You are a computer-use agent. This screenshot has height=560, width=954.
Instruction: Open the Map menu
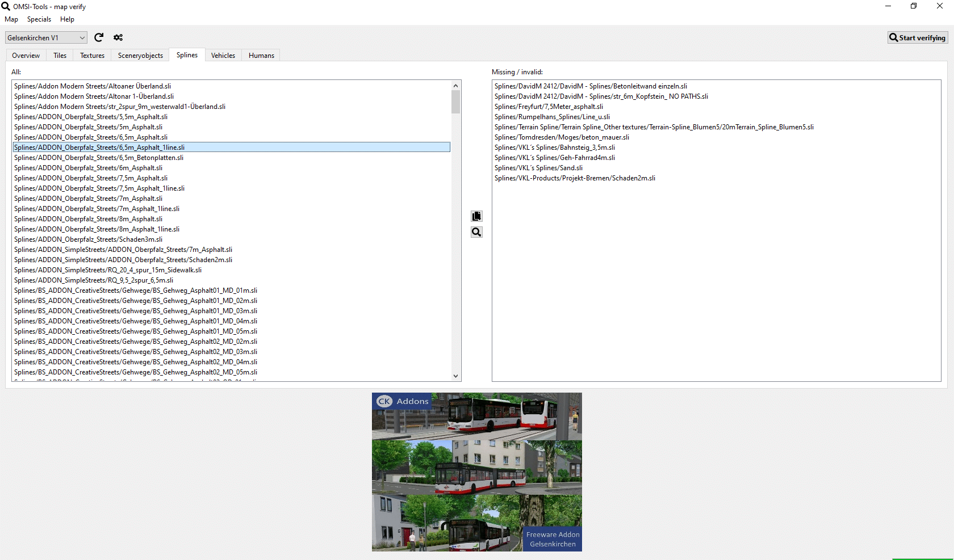click(x=11, y=19)
